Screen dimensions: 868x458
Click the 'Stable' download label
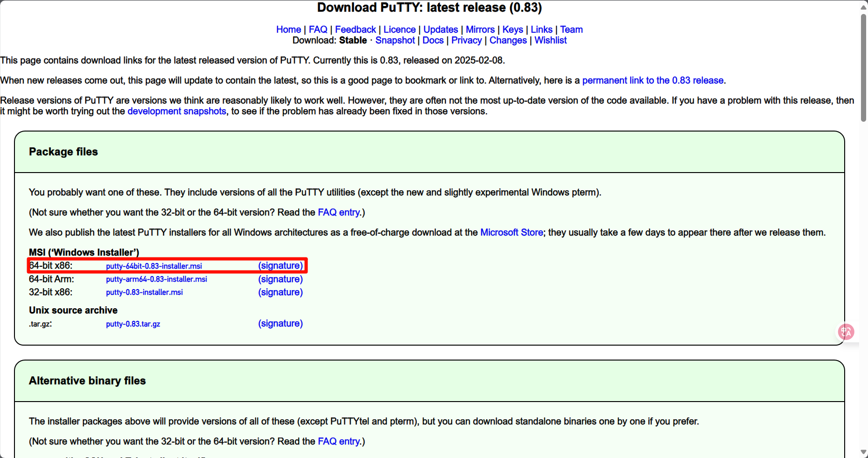click(353, 40)
